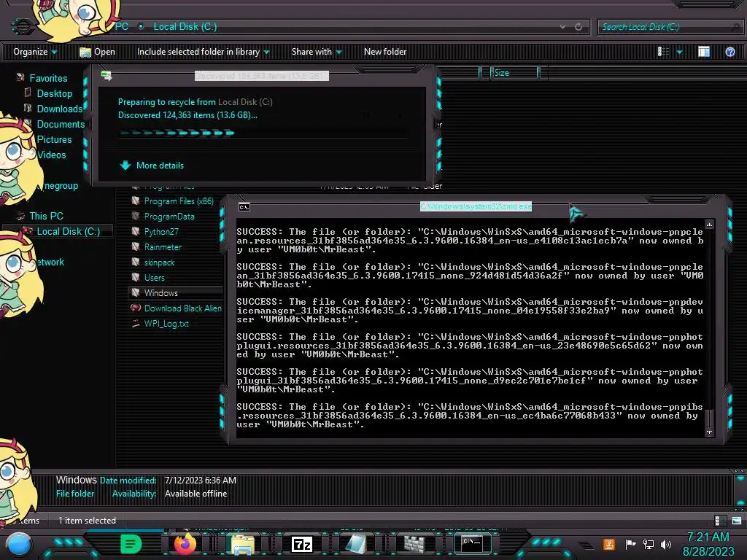Open File Explorer taskbar icon
This screenshot has width=747, height=560.
pos(242,544)
